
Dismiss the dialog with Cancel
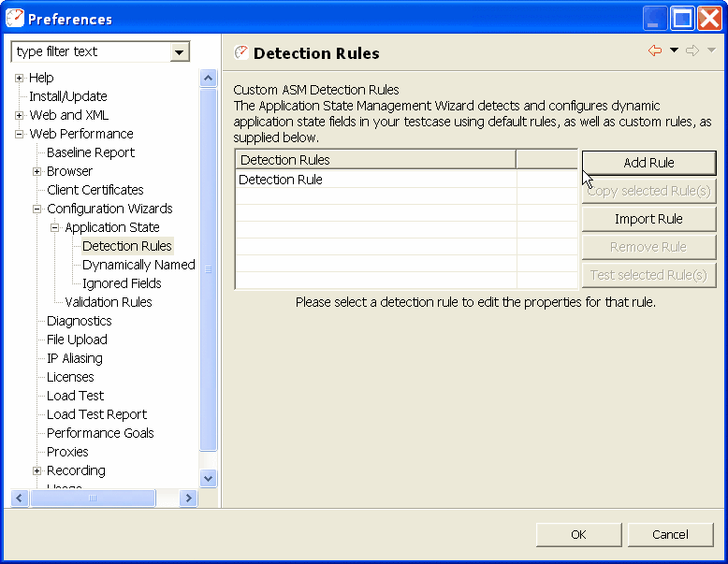pyautogui.click(x=670, y=534)
